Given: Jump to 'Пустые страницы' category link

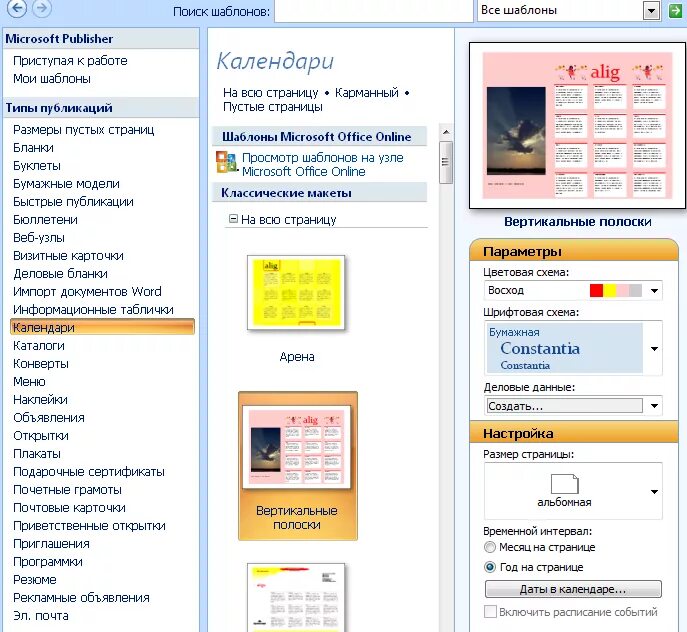Looking at the screenshot, I should pos(273,107).
